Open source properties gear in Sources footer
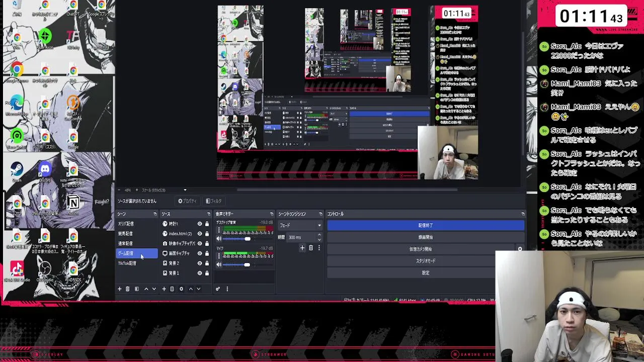 [181, 289]
